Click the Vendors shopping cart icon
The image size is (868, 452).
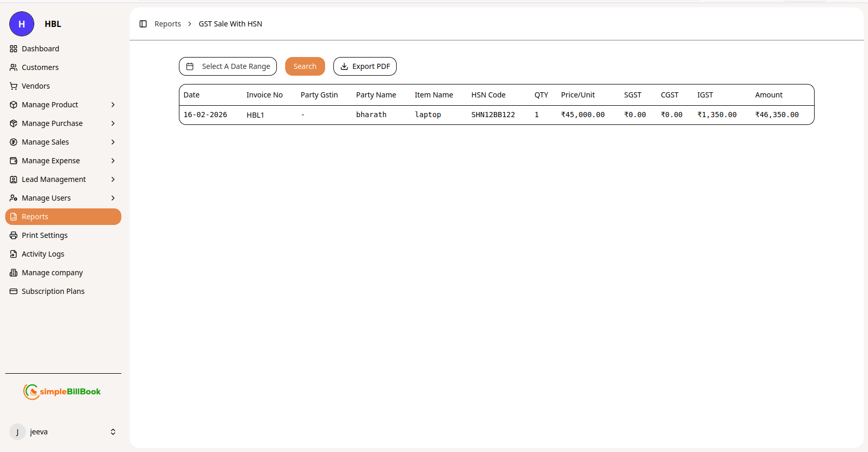pos(13,86)
